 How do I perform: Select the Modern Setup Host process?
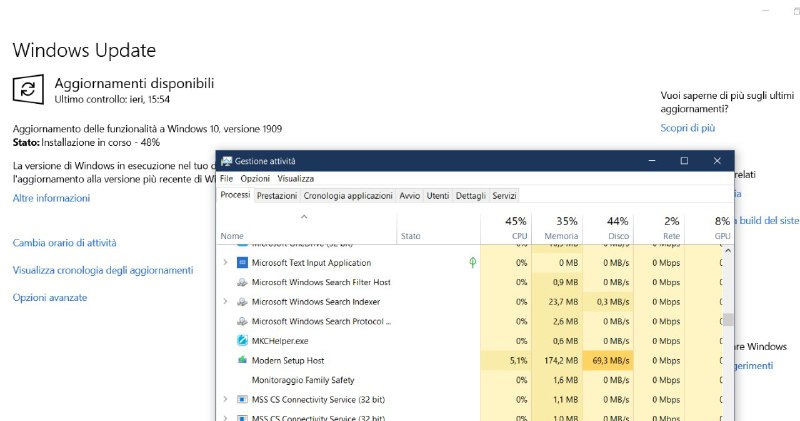coord(288,360)
